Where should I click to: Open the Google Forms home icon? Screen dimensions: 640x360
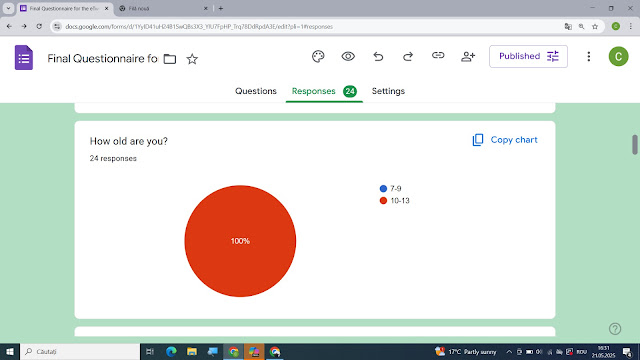[x=24, y=58]
